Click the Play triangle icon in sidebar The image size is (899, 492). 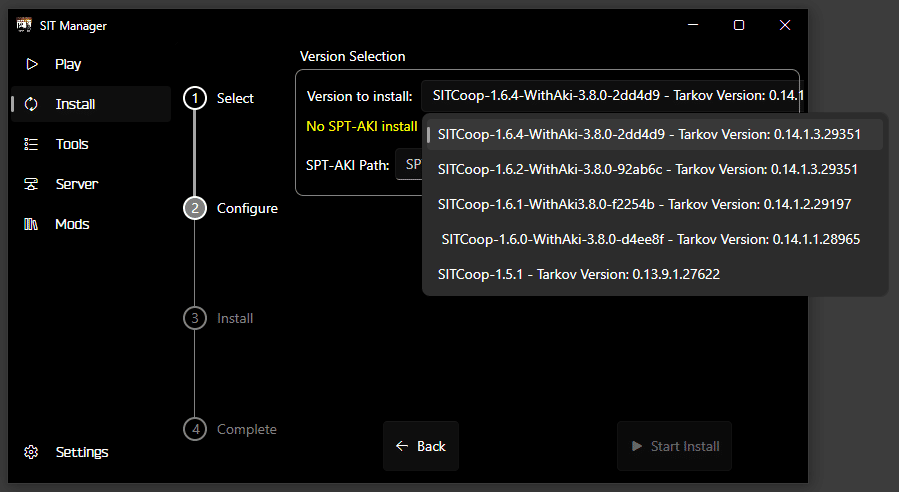32,64
